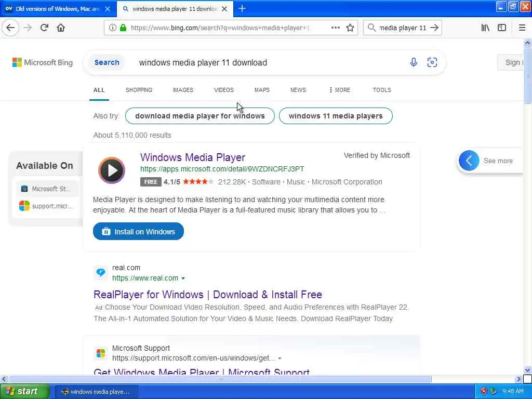This screenshot has width=532, height=399.
Task: Click the vertical scrollbar up arrow
Action: [527, 43]
